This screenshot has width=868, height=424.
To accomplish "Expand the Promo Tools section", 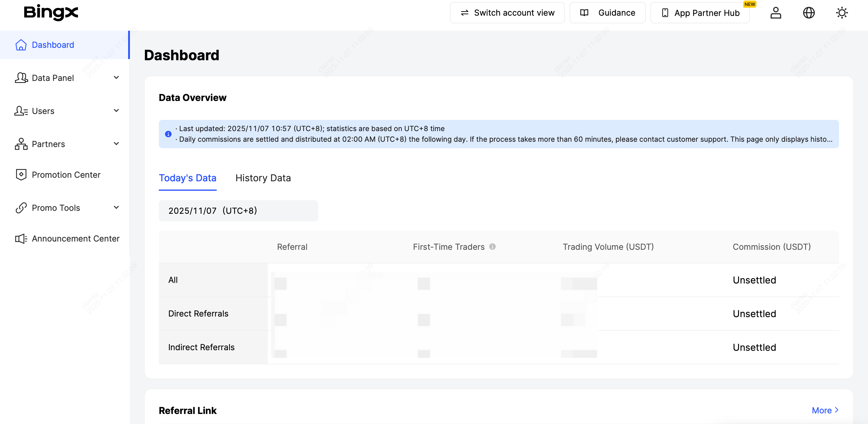I will click(x=116, y=207).
